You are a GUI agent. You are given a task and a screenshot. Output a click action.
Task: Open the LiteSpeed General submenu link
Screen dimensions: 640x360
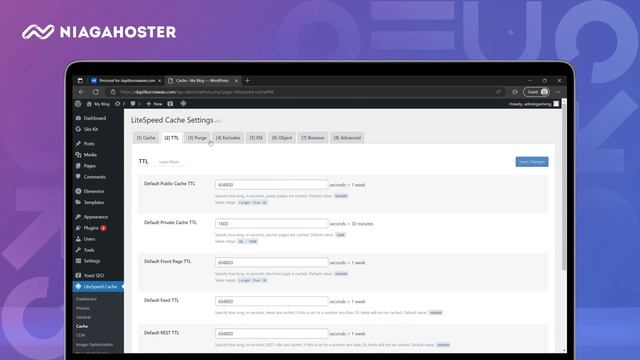(83, 317)
